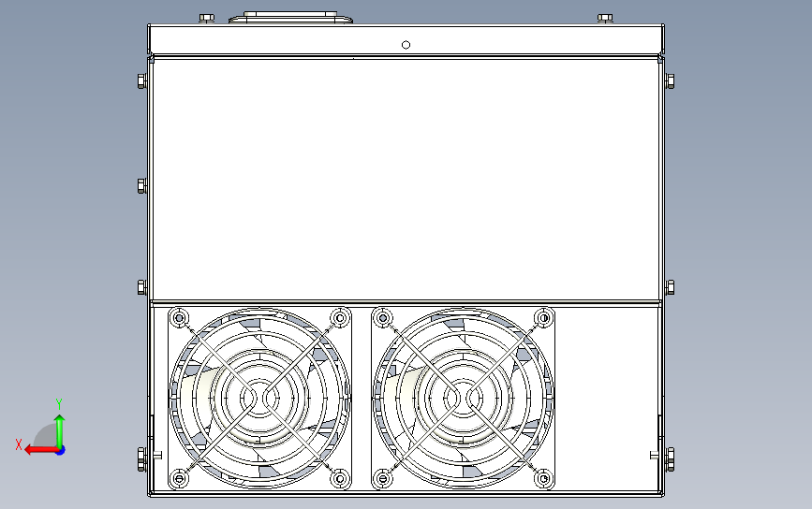Click the green Y axis arrow of triad
Image resolution: width=812 pixels, height=509 pixels.
coord(60,430)
